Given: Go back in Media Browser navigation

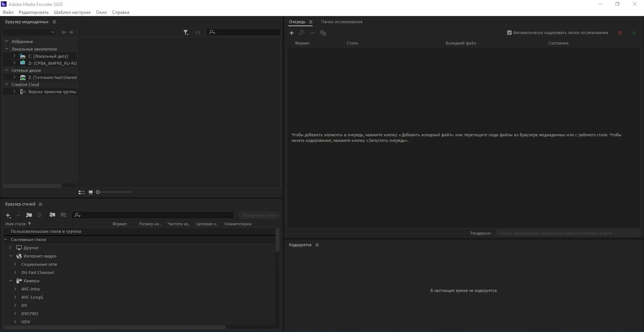Looking at the screenshot, I should click(64, 32).
